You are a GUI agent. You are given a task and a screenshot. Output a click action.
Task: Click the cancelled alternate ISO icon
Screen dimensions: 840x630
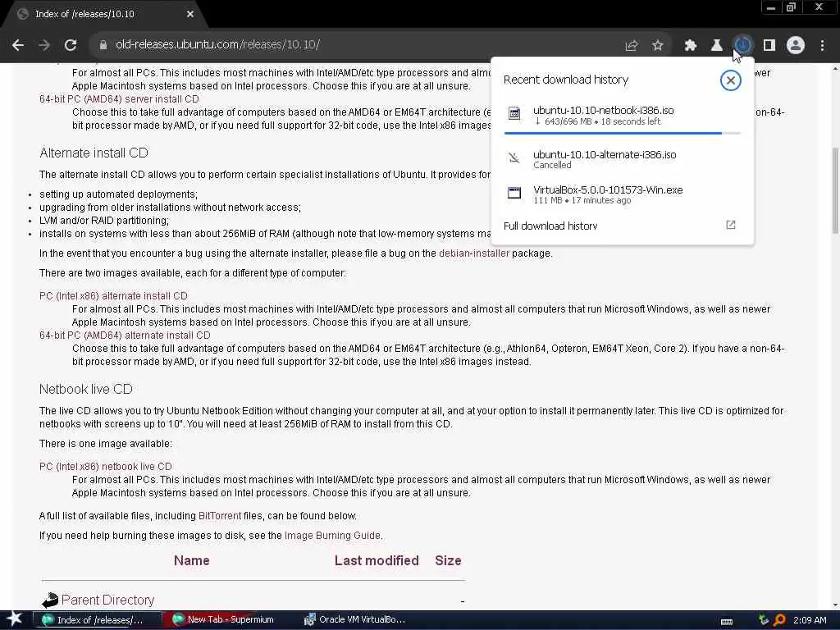coord(514,157)
